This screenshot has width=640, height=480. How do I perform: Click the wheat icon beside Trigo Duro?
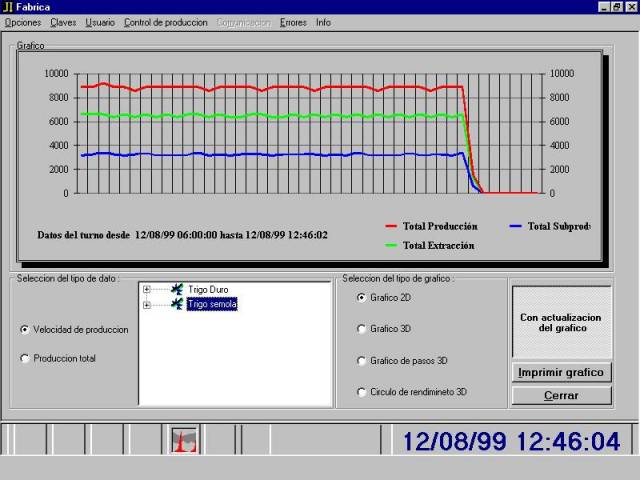pyautogui.click(x=177, y=289)
